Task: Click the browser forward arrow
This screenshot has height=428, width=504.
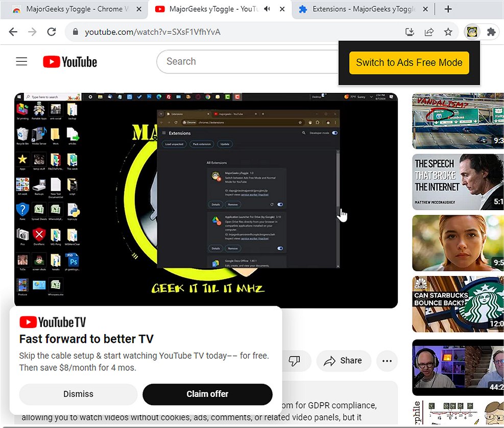Action: coord(32,32)
